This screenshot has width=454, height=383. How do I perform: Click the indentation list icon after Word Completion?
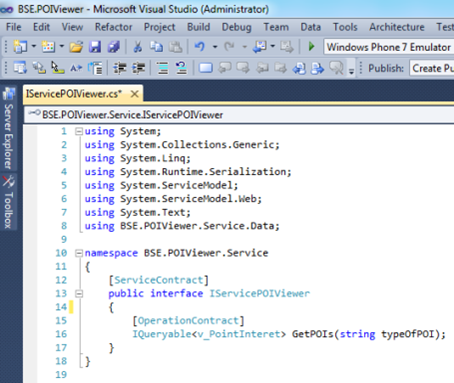point(95,68)
